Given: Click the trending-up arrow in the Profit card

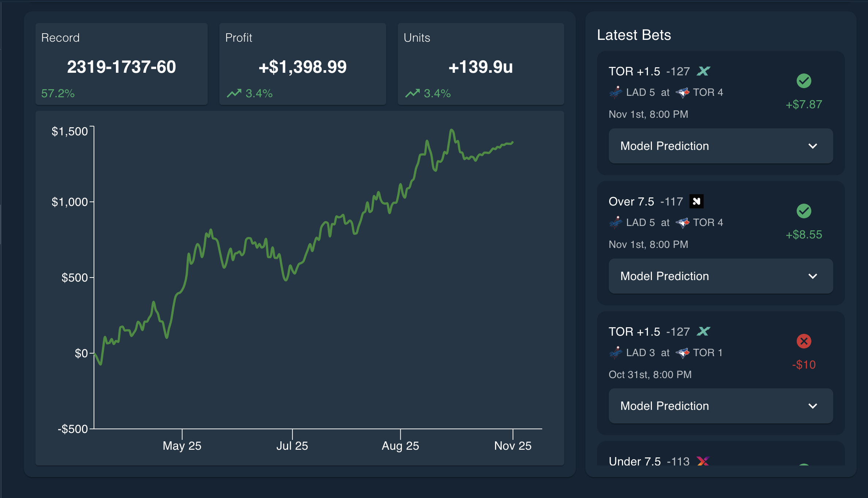Looking at the screenshot, I should coord(234,93).
